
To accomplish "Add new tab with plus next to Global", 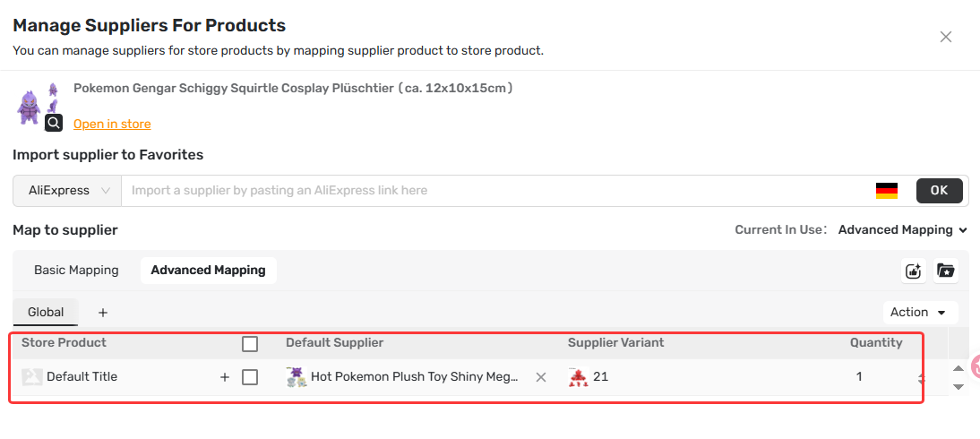I will [x=103, y=312].
